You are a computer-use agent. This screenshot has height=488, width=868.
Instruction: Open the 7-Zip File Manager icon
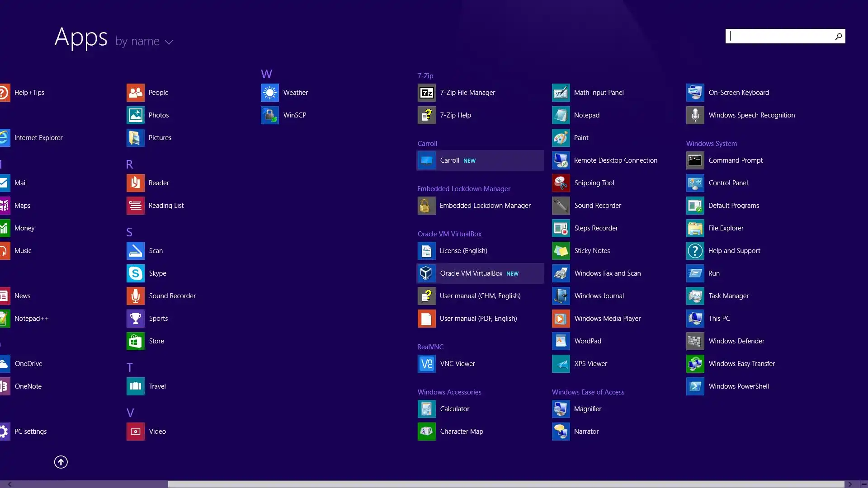point(426,93)
